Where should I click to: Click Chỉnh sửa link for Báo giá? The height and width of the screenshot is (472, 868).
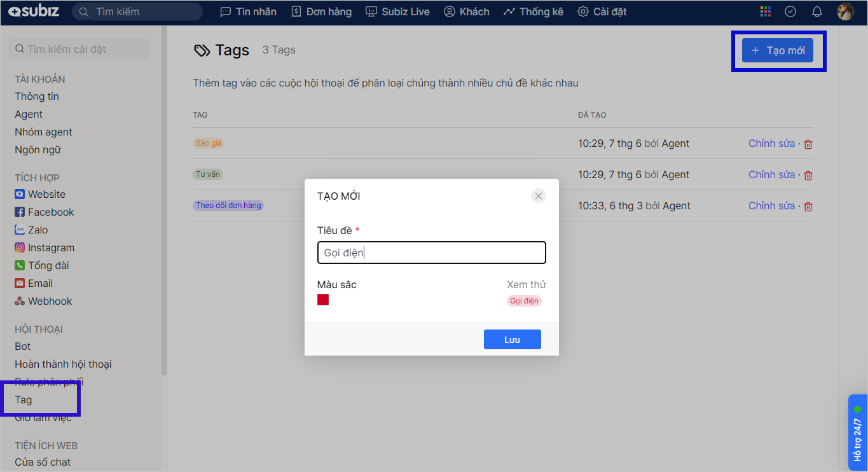pos(771,144)
